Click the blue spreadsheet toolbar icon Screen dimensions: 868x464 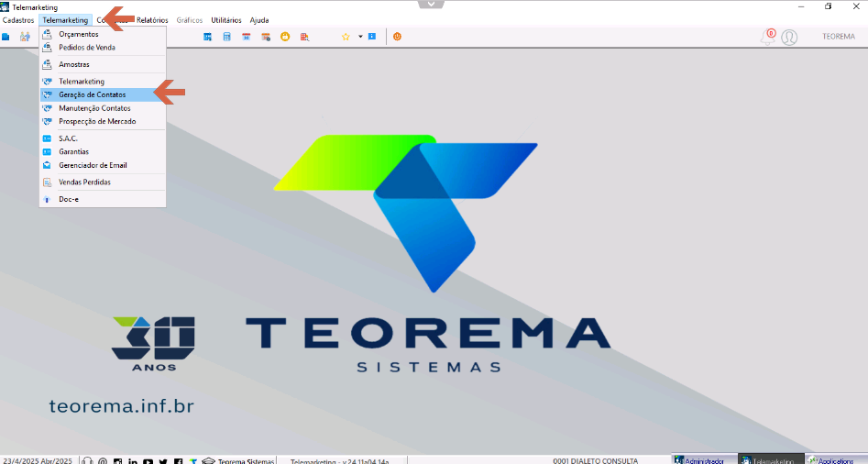(x=207, y=37)
